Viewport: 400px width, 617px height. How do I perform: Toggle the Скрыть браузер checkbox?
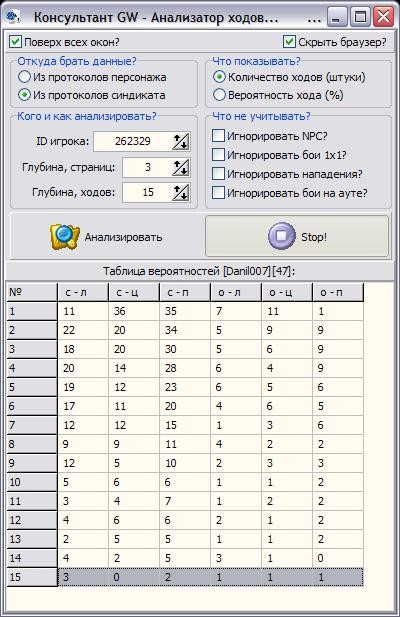(x=289, y=42)
